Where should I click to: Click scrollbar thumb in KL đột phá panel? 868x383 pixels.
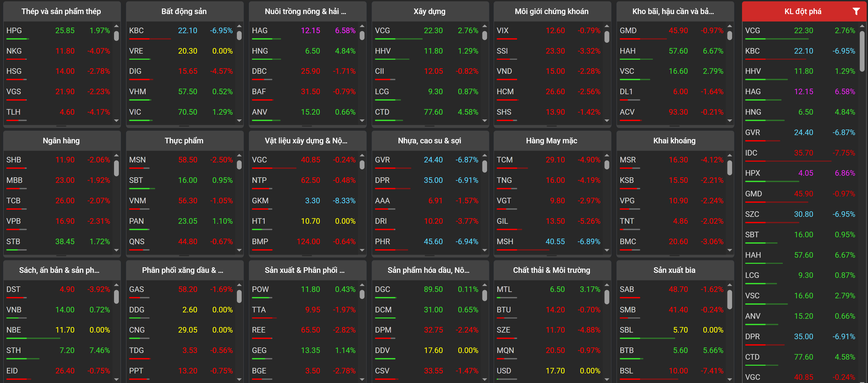tap(862, 51)
